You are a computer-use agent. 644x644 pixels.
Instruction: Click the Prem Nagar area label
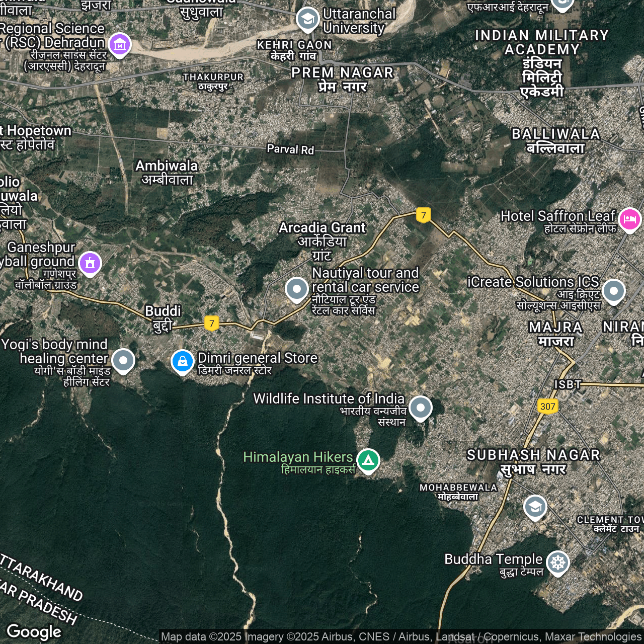point(343,79)
